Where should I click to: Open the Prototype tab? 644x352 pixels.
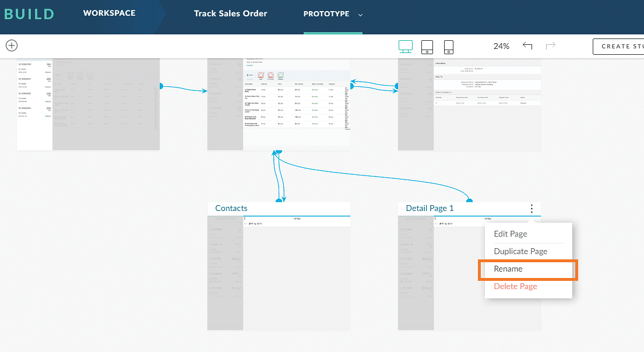pyautogui.click(x=326, y=14)
